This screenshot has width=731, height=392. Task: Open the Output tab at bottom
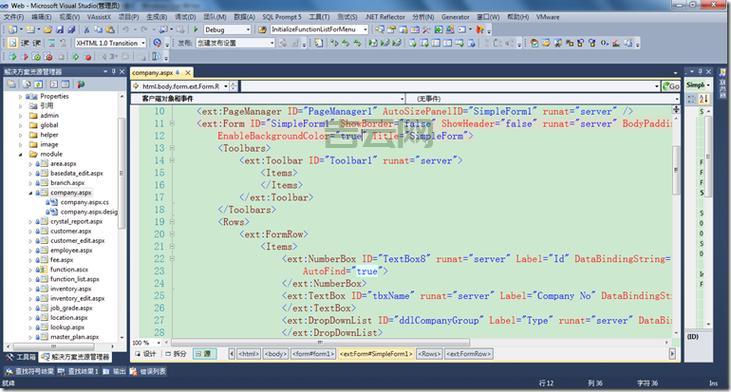click(x=115, y=371)
